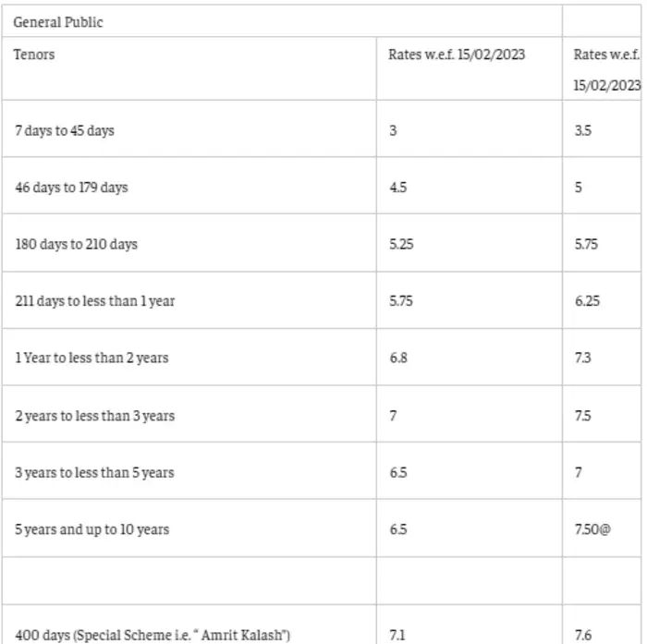
Task: Click 5 years and up to 10 years
Action: pyautogui.click(x=92, y=529)
